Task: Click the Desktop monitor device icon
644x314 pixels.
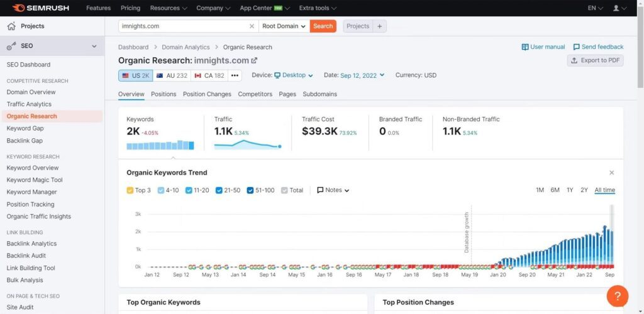Action: tap(277, 75)
